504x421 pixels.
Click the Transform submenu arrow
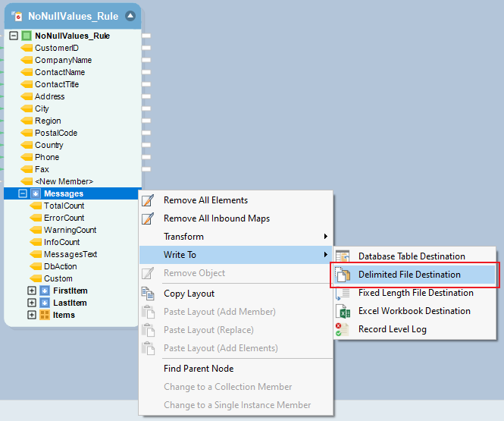326,237
